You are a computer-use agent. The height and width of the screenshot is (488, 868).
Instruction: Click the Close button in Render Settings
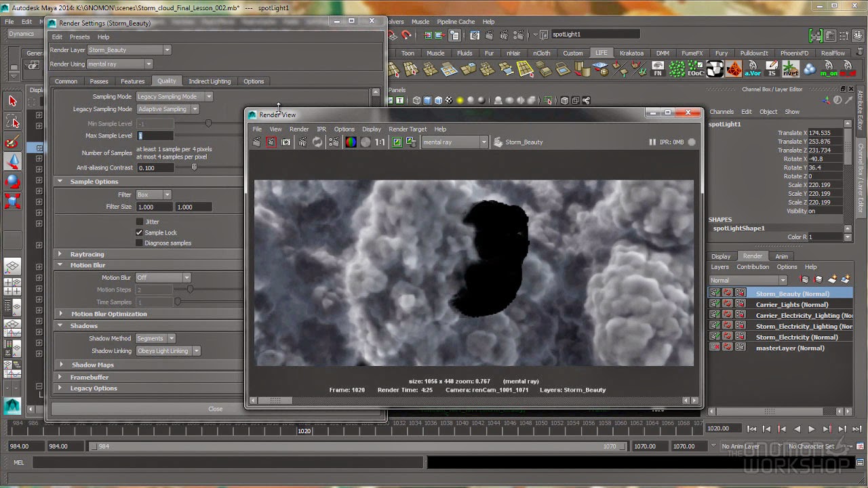coord(216,409)
